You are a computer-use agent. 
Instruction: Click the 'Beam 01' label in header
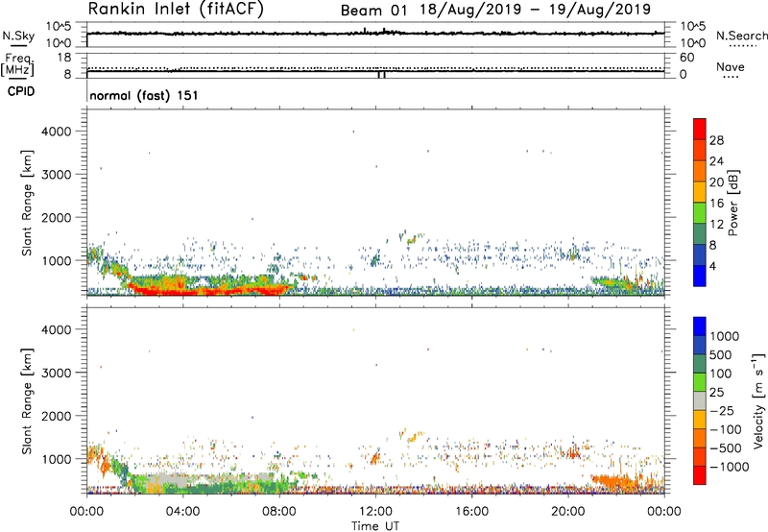(x=373, y=11)
